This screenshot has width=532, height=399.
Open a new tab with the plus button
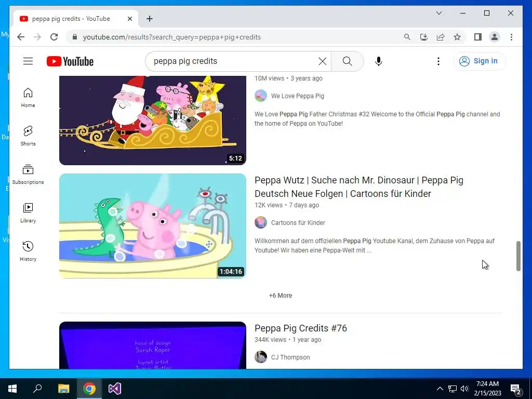150,19
